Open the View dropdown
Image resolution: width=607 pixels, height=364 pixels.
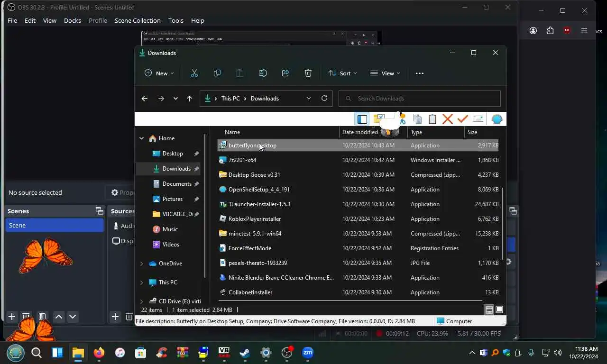385,73
